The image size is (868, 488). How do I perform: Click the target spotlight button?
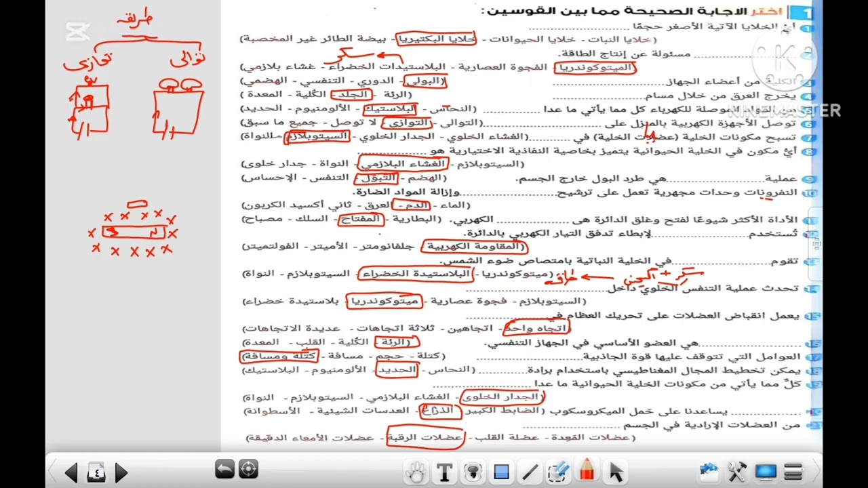point(248,469)
